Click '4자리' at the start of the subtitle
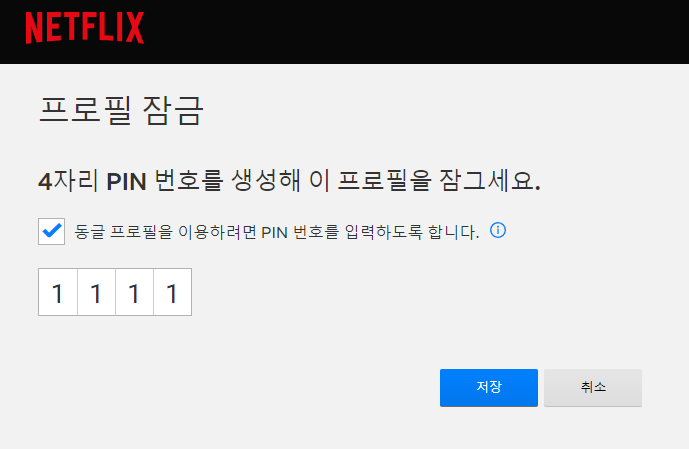 pyautogui.click(x=68, y=181)
